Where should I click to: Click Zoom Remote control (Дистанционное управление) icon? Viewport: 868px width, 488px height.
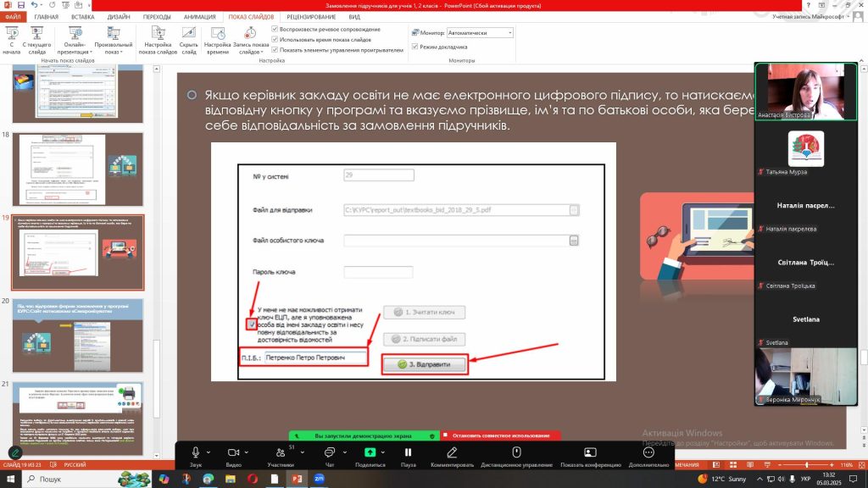[x=516, y=452]
